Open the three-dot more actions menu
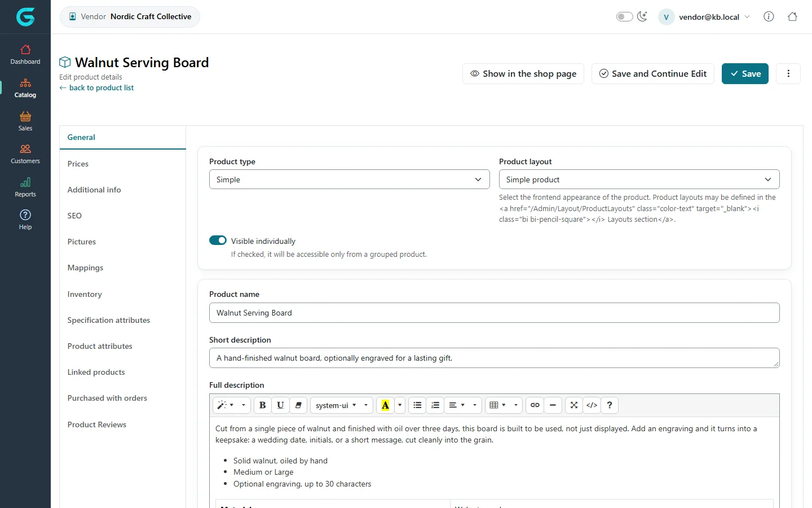This screenshot has height=508, width=812. coord(788,73)
